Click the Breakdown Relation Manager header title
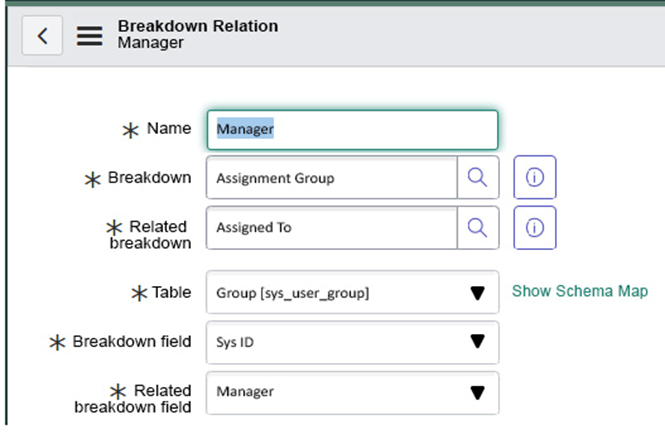665x444 pixels. coord(198,34)
